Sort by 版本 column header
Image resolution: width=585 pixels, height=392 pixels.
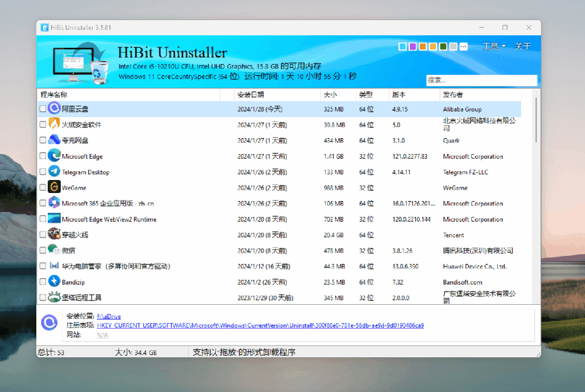(x=414, y=95)
